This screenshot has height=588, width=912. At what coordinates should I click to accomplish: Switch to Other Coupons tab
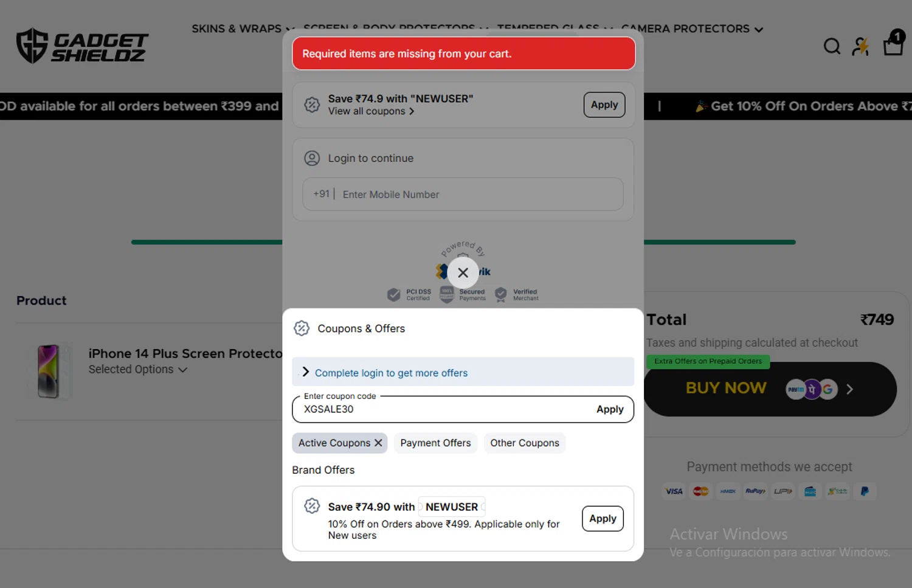(525, 443)
